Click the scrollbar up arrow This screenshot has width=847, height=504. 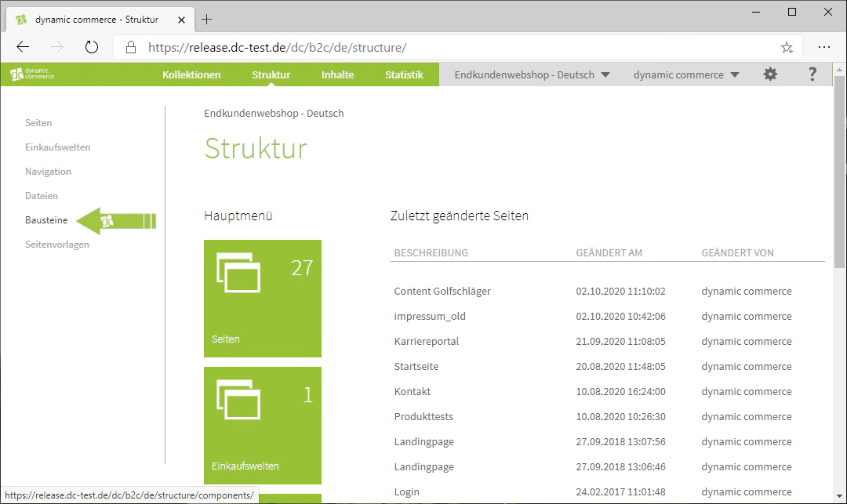[839, 70]
